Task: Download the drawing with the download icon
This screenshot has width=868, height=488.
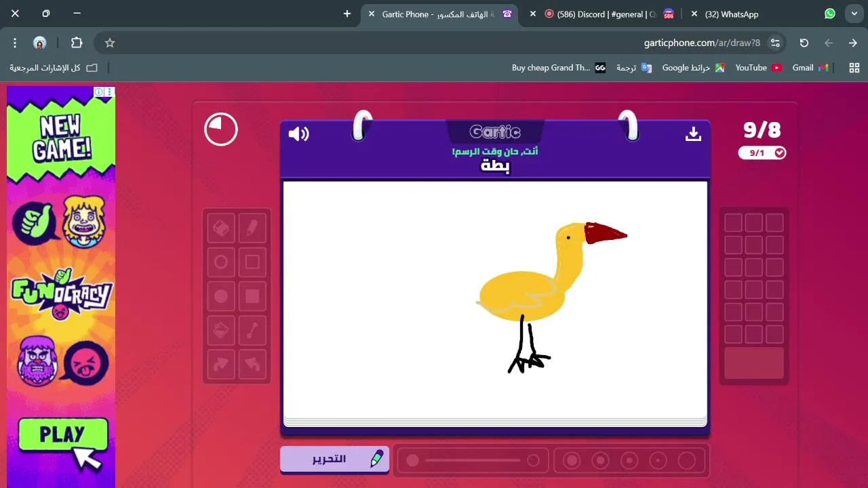Action: tap(693, 134)
